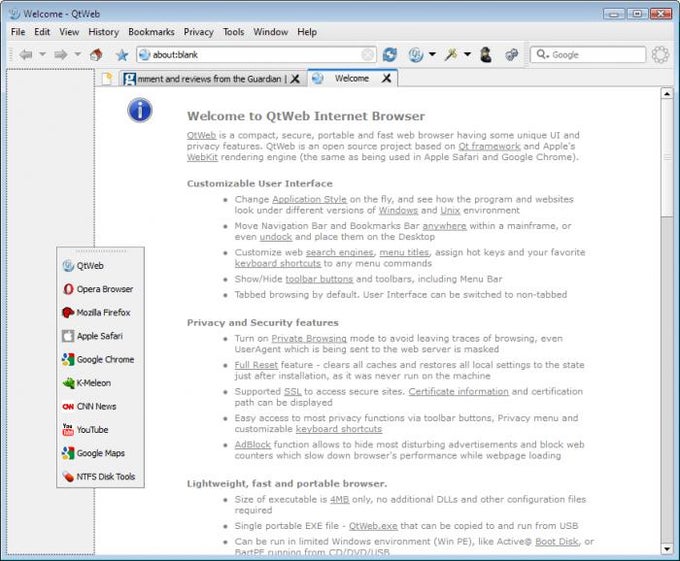Open the View menu
The width and height of the screenshot is (680, 561).
[69, 32]
